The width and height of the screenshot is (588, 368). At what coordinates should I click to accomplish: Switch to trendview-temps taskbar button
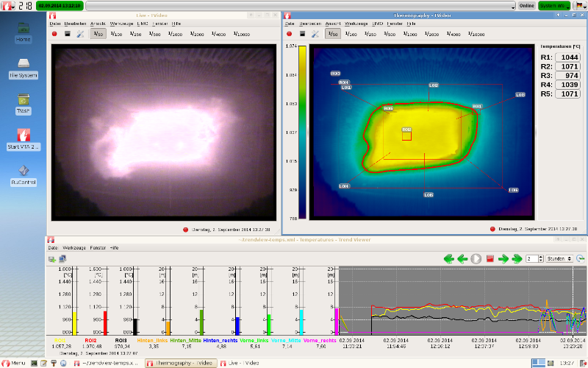(x=107, y=363)
